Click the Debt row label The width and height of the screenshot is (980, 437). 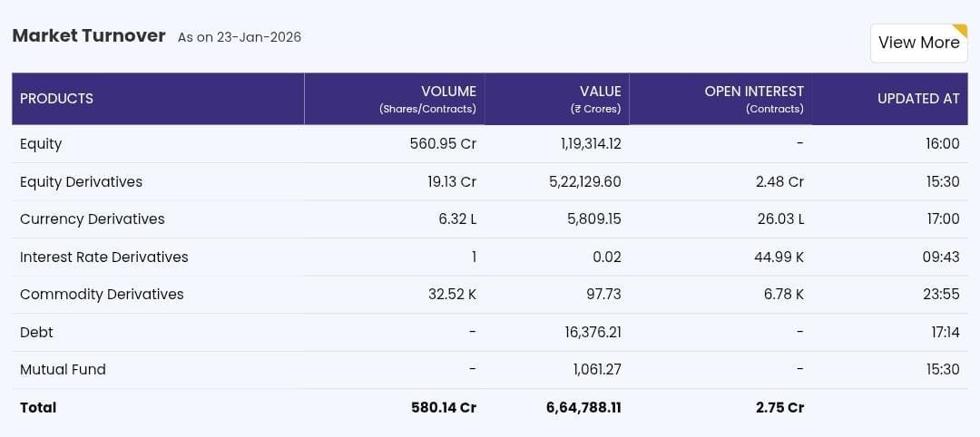tap(36, 332)
